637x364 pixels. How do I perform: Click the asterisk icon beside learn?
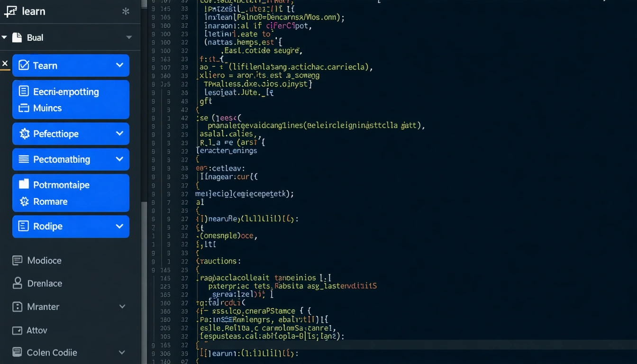[126, 11]
